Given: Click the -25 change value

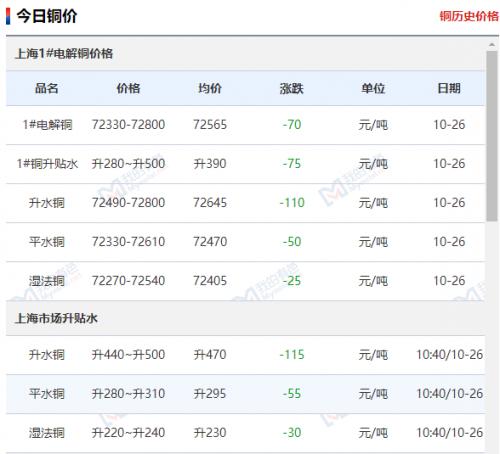Looking at the screenshot, I should pos(292,281).
